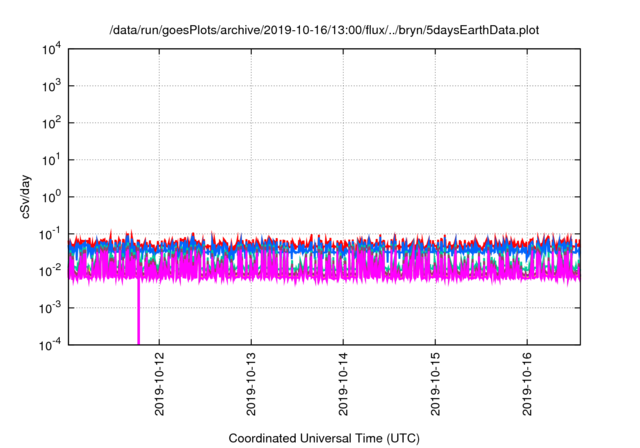Click the 10^2 y-axis tick label
This screenshot has width=640, height=448.
coord(50,123)
